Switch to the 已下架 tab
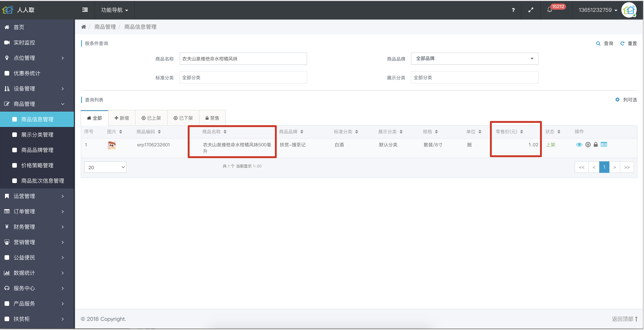 (x=183, y=118)
